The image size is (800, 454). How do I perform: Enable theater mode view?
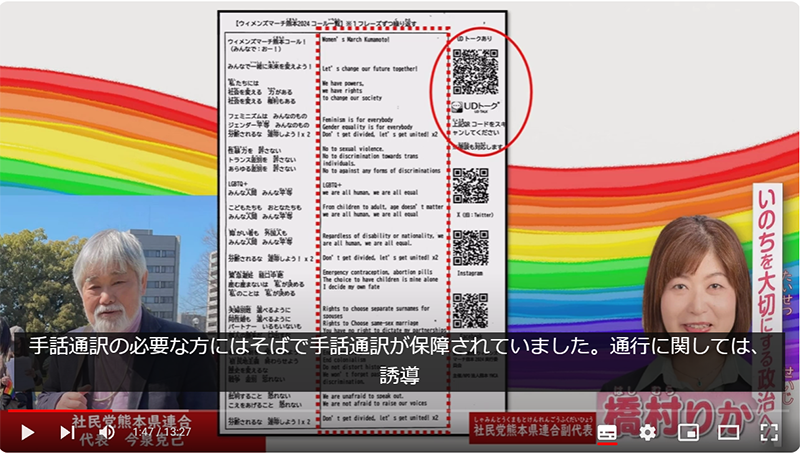(x=729, y=433)
